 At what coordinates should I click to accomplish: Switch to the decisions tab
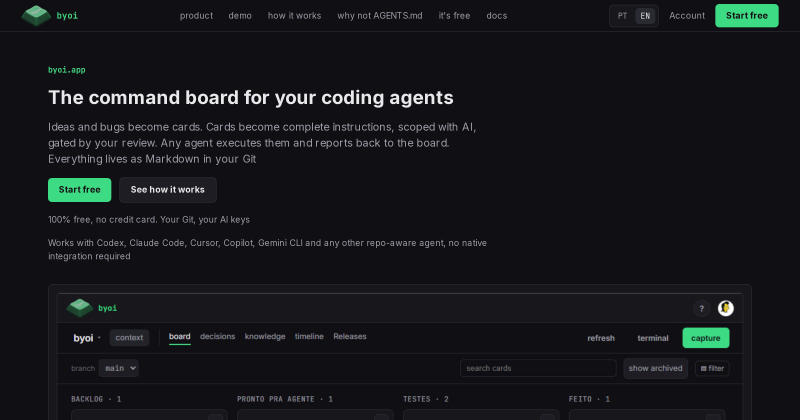click(217, 337)
